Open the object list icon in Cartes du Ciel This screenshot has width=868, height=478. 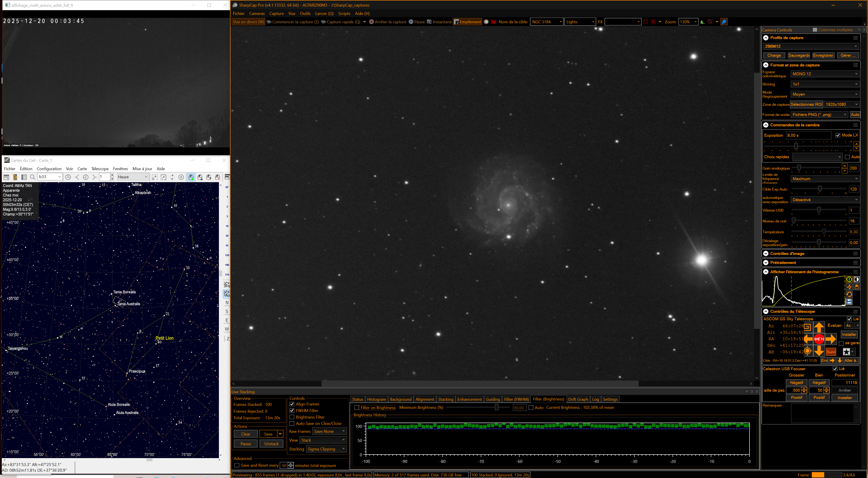click(24, 177)
